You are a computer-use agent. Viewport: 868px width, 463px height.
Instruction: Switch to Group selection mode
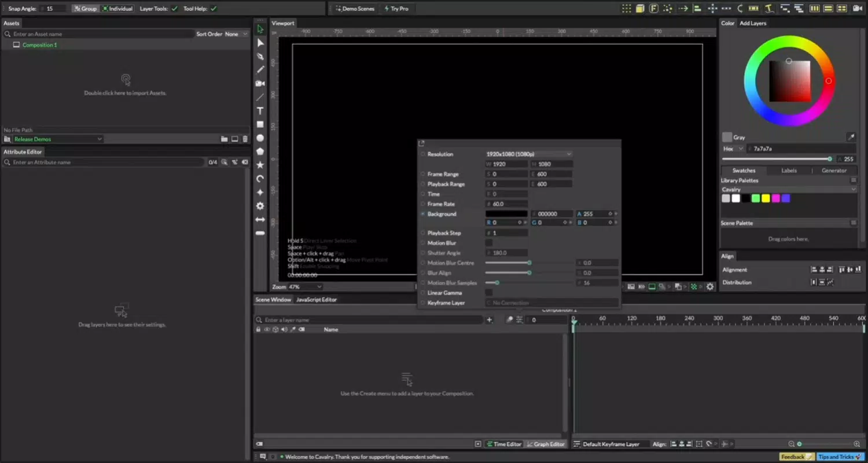(85, 9)
